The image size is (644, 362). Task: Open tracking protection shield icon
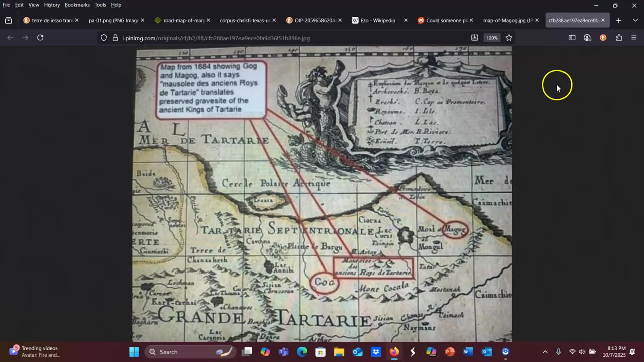[x=104, y=38]
